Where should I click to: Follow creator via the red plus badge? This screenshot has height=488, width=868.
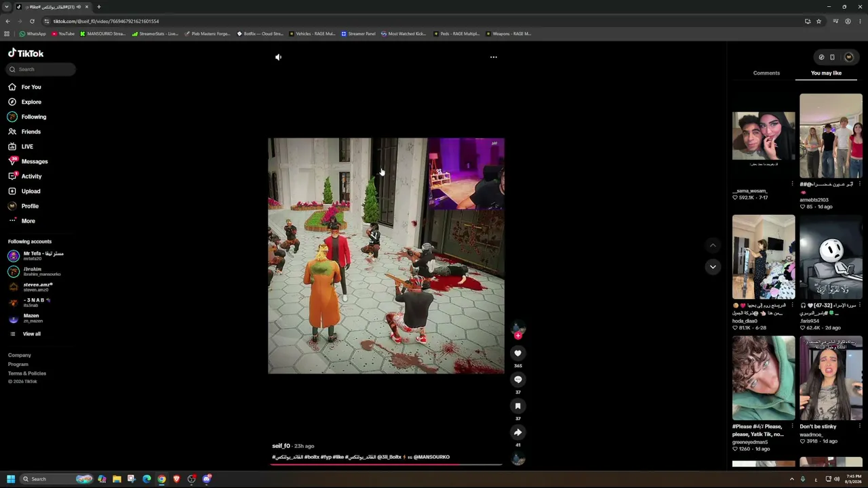click(x=518, y=335)
